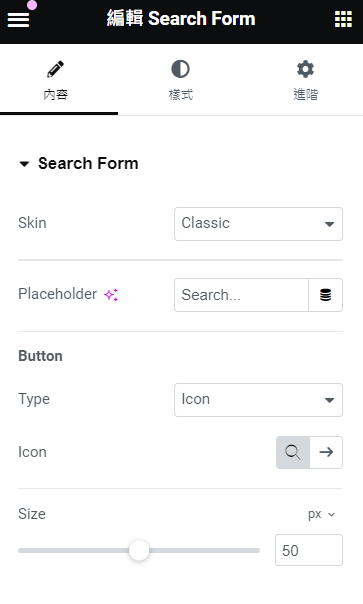Open the hamburger menu
The height and width of the screenshot is (604, 363).
tap(18, 19)
